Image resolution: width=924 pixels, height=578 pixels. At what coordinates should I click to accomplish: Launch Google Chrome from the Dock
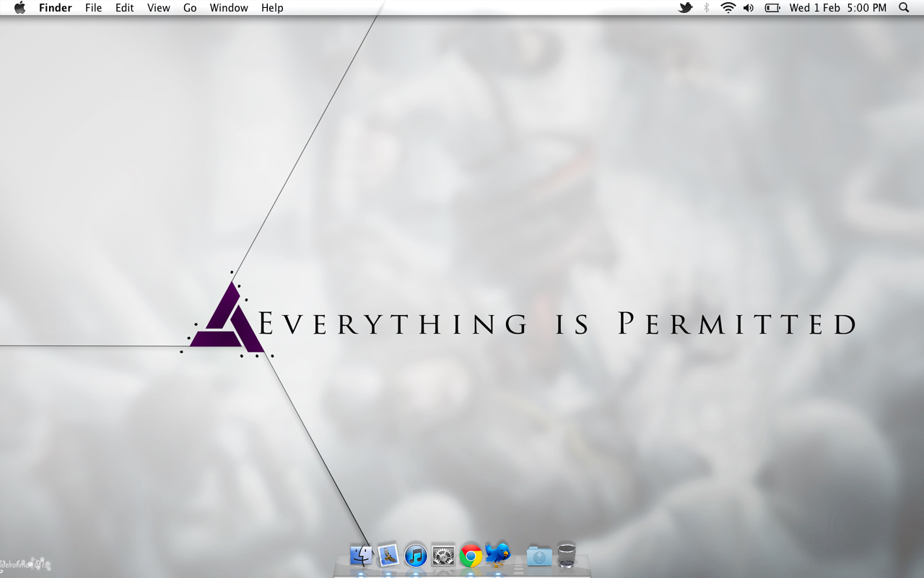pos(471,556)
